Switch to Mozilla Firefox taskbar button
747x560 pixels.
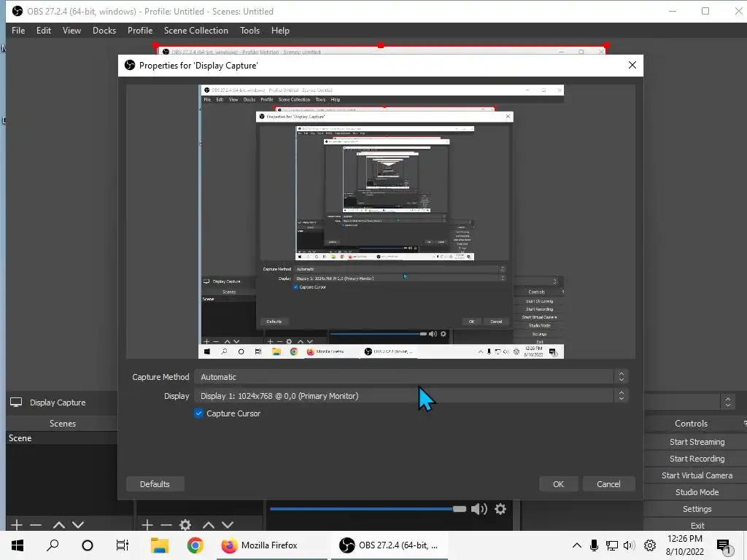[x=271, y=545]
